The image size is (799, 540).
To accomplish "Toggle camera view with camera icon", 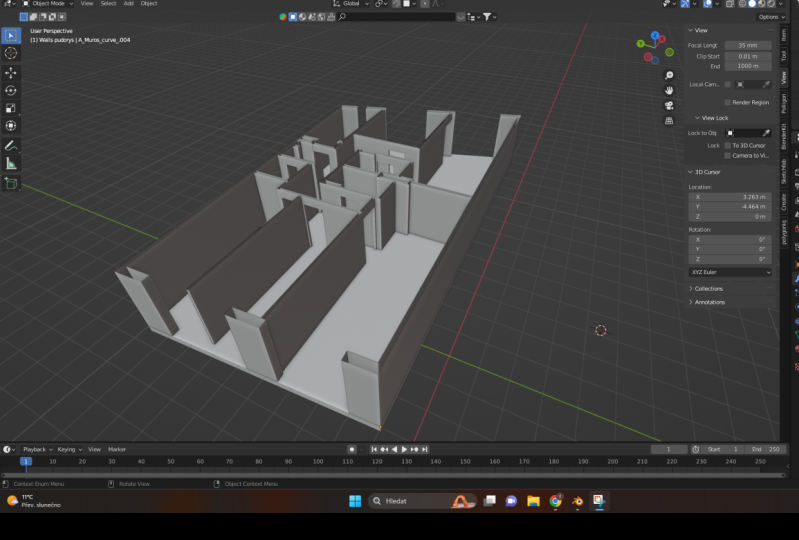I will click(669, 105).
